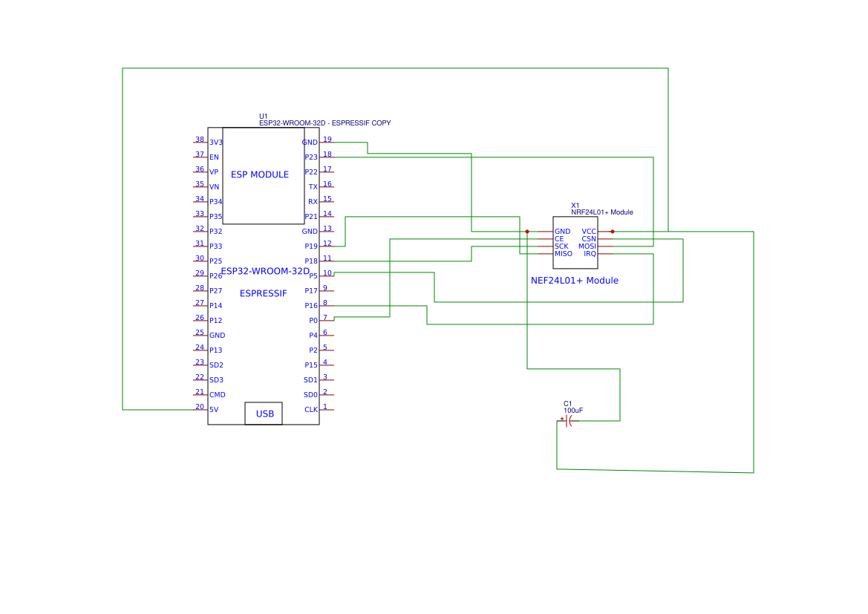Select the CLK pin label
Screen dimensions: 868x614
pyautogui.click(x=311, y=410)
